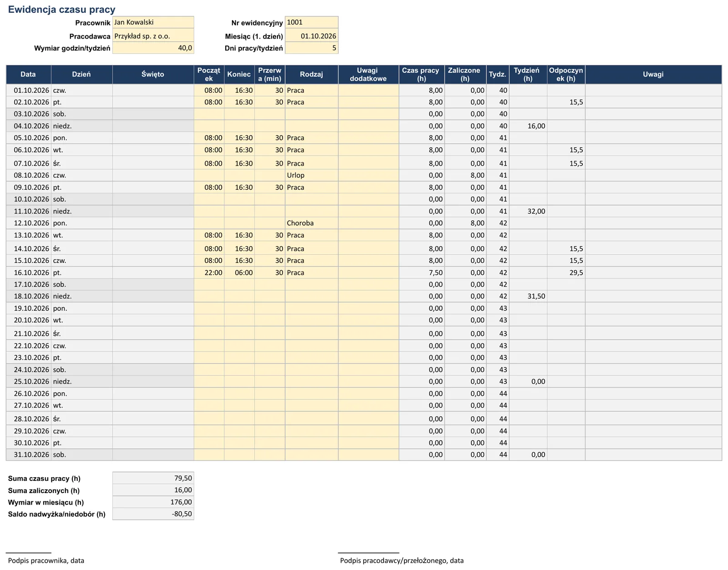Select the 29,5 rest hours cell
The width and height of the screenshot is (728, 570).
click(566, 272)
